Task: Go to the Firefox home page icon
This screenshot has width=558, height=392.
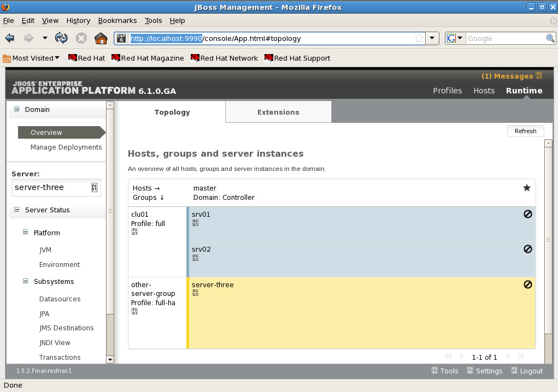Action: point(101,38)
